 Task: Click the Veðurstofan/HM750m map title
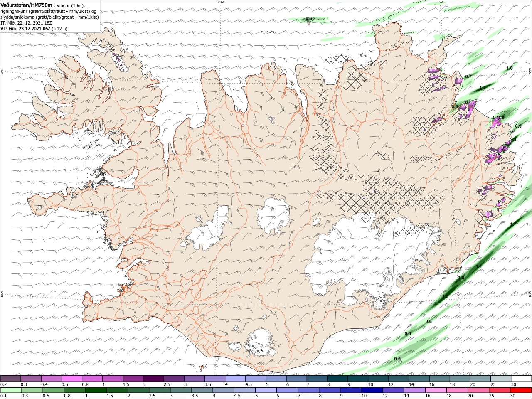tap(26, 5)
